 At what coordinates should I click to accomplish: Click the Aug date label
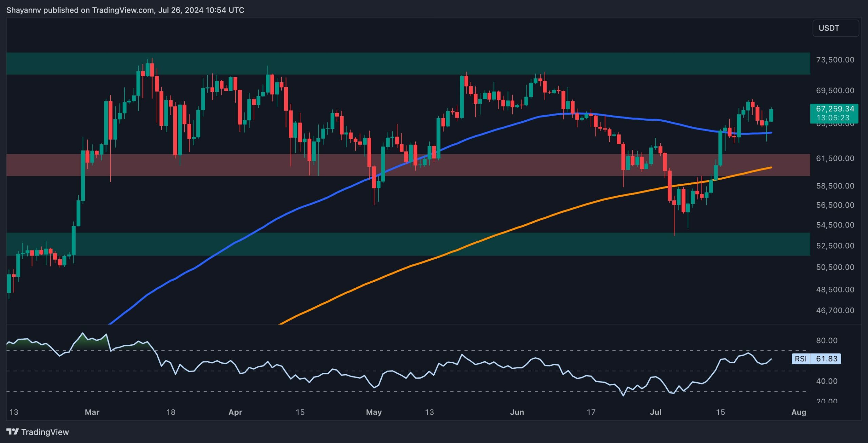[798, 412]
